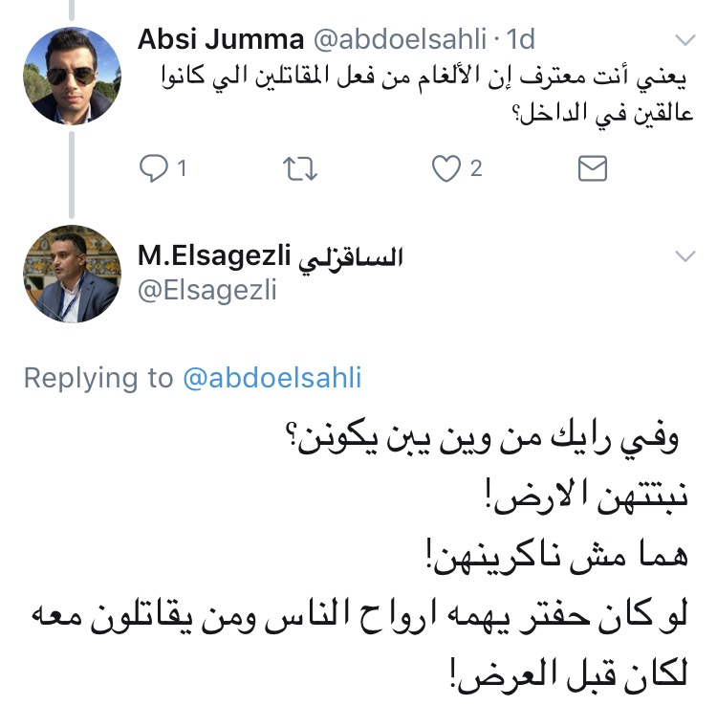Open options chevron on Absi Jumma's tweet
Viewport: 717px width, 728px height.
pyautogui.click(x=685, y=39)
